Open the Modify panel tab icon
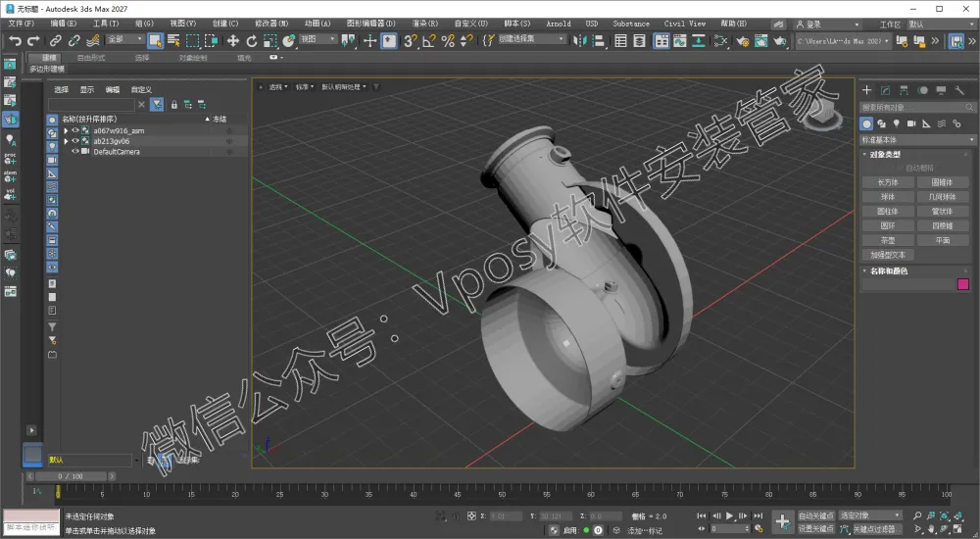The image size is (980, 539). [885, 91]
